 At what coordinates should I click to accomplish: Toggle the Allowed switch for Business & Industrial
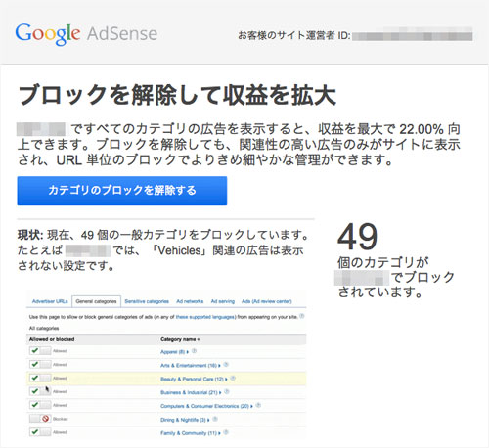coord(40,391)
